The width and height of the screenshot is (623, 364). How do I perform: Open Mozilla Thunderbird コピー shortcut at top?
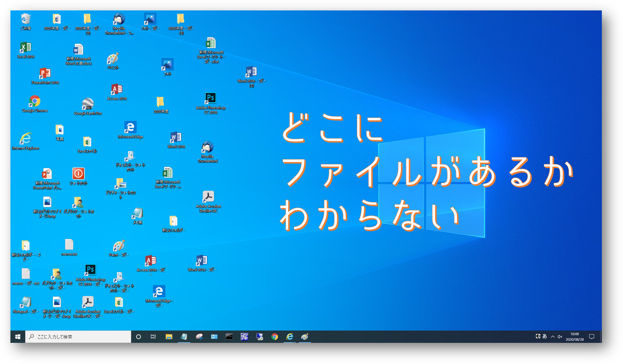click(x=119, y=24)
